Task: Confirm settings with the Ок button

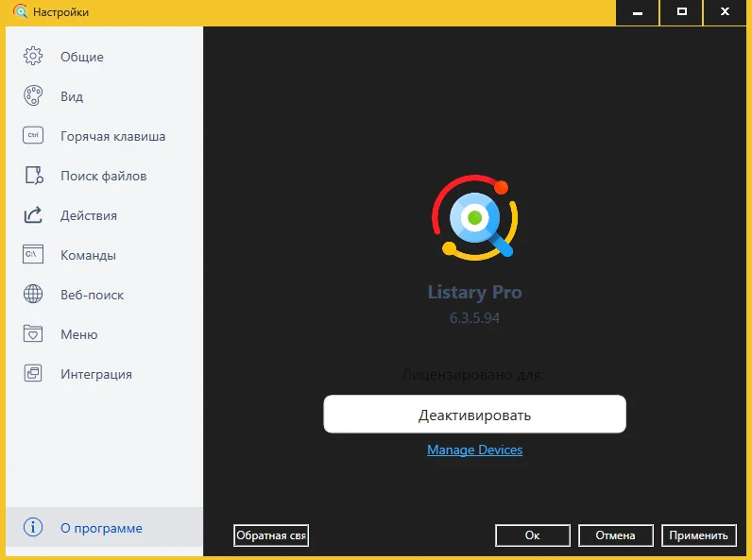Action: pyautogui.click(x=533, y=535)
